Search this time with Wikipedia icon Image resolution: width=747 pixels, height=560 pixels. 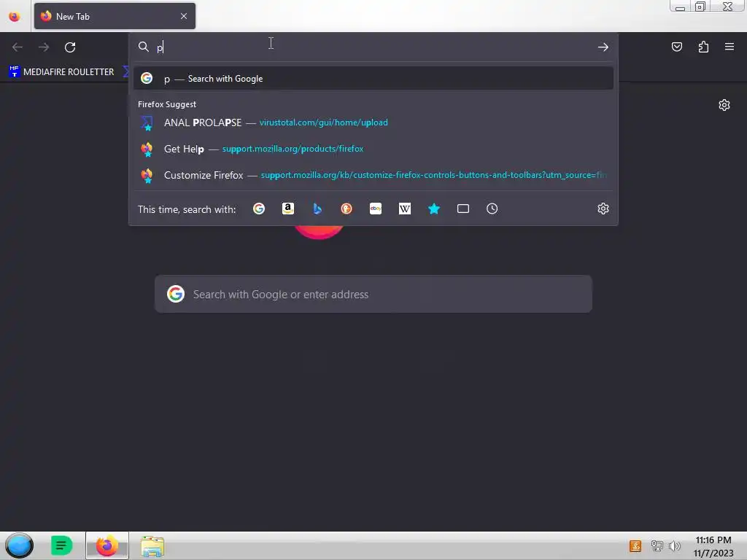click(x=404, y=209)
